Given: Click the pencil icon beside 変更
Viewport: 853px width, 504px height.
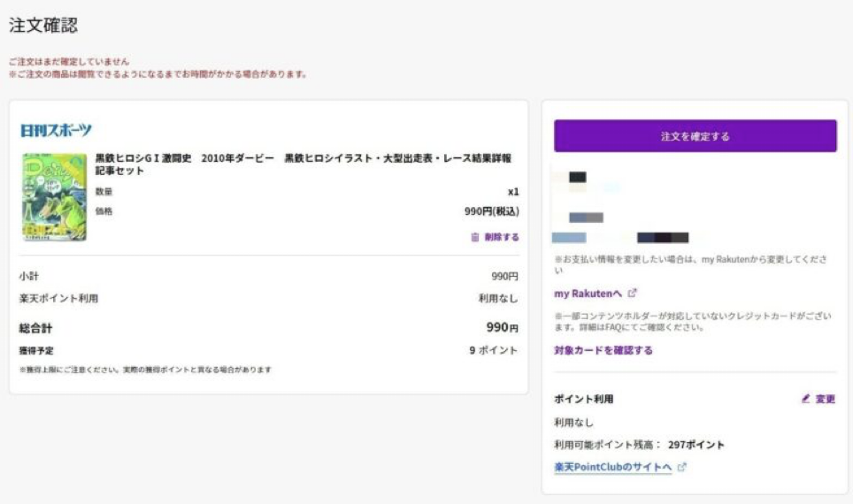Looking at the screenshot, I should click(806, 399).
